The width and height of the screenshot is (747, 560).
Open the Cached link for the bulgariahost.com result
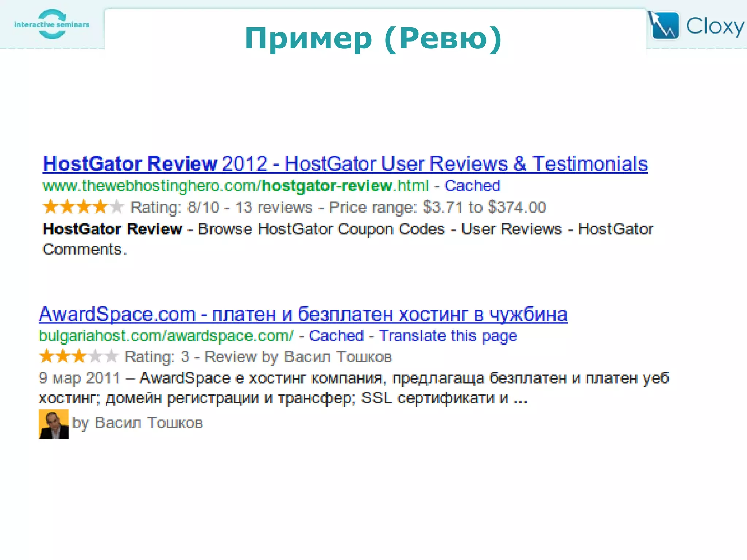point(336,336)
